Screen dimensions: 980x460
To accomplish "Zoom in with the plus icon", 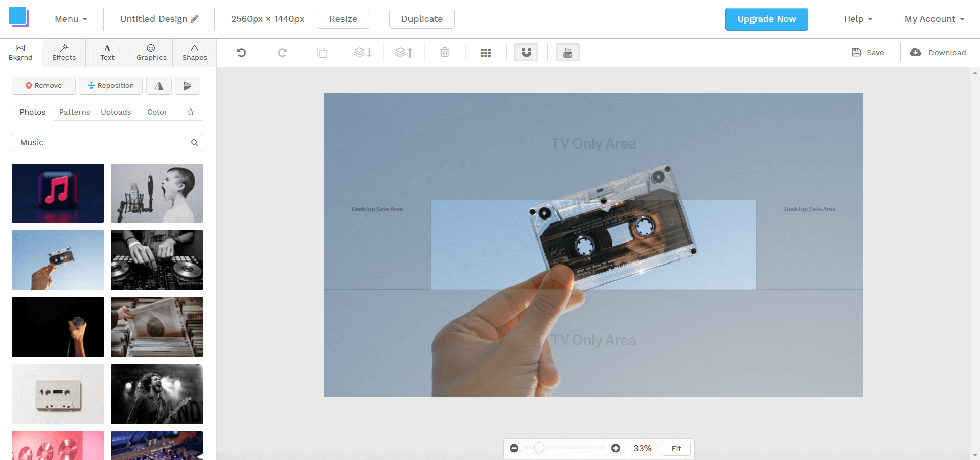I will click(616, 448).
